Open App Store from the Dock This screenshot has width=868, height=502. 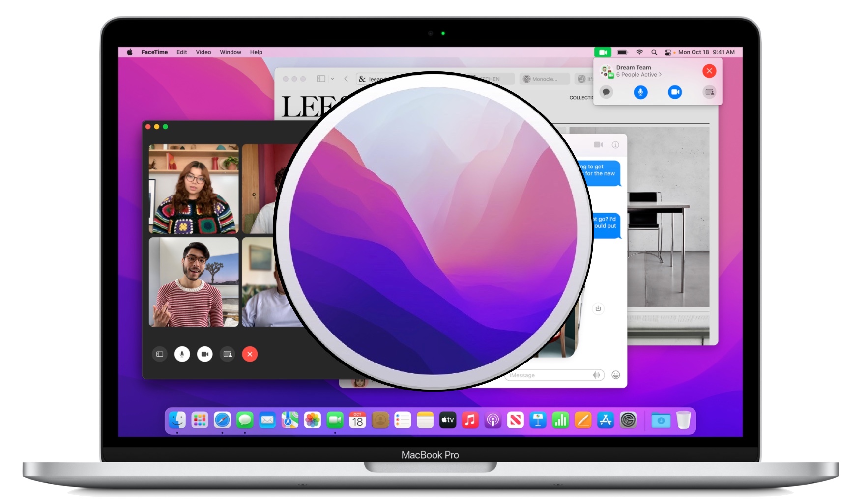pos(606,420)
